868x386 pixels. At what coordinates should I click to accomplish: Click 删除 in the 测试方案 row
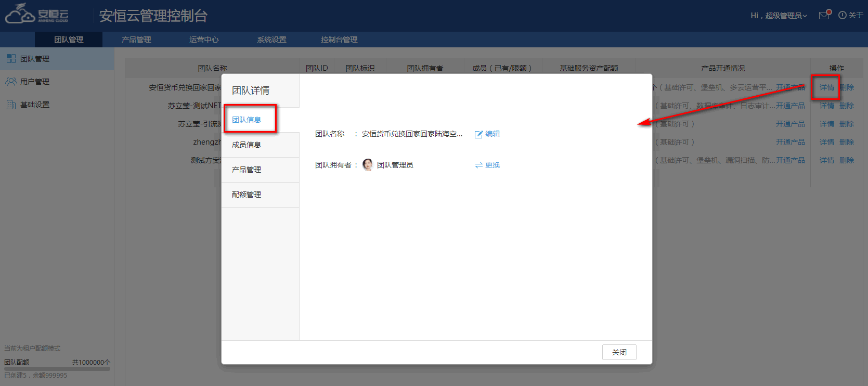pos(847,160)
